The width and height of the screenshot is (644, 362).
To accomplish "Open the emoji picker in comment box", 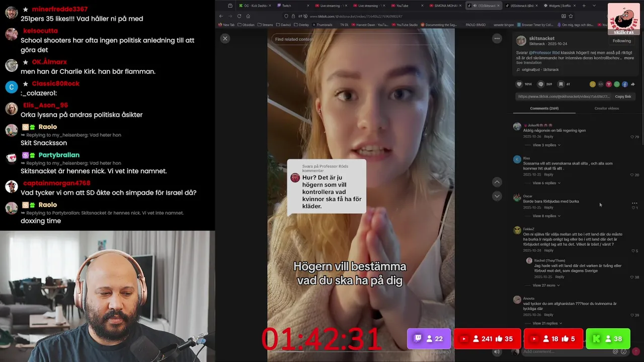I will (624, 351).
